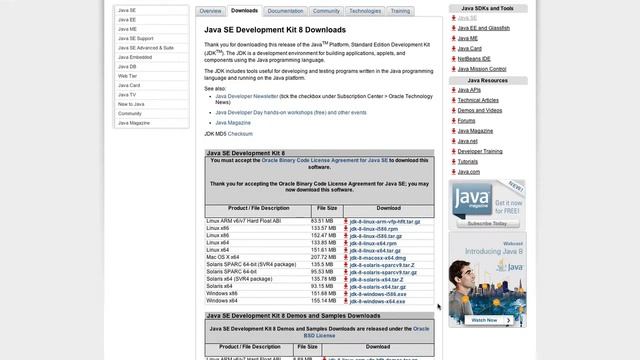
Task: Open the Training tab
Action: [400, 11]
